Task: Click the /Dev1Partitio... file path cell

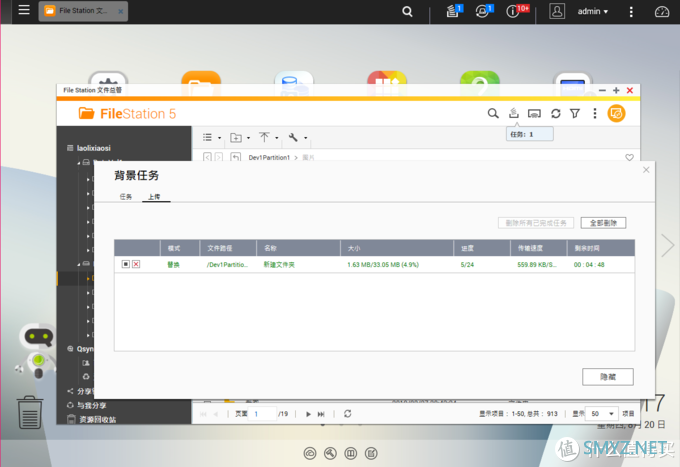Action: click(x=227, y=265)
